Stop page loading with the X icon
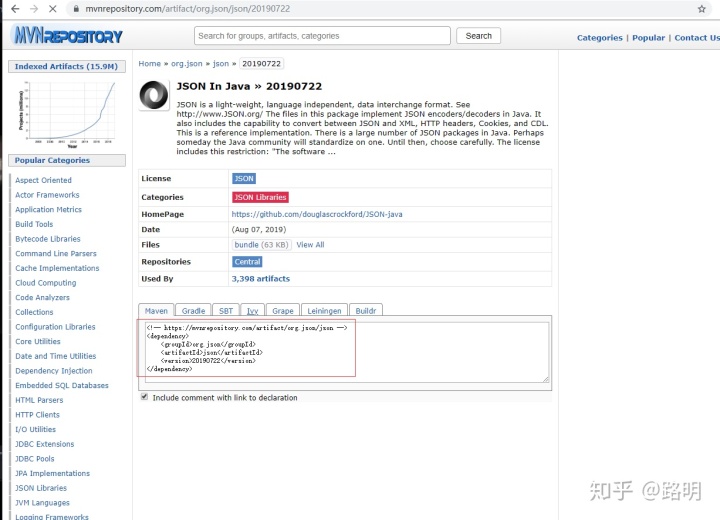The image size is (720, 520). click(x=52, y=9)
